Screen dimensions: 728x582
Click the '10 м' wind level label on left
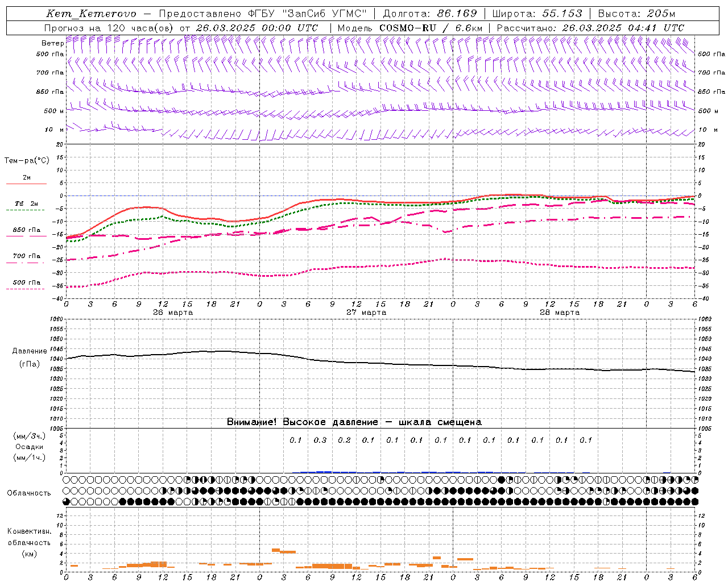pyautogui.click(x=55, y=130)
